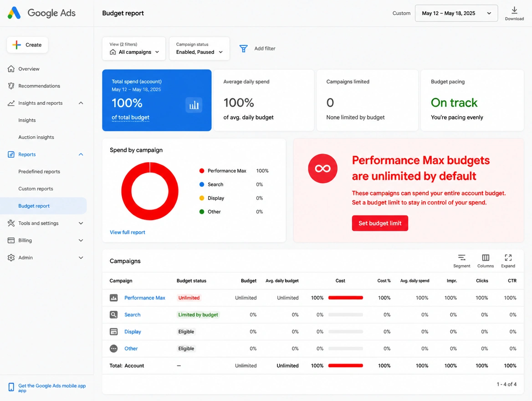Go to Insights page
The height and width of the screenshot is (401, 532).
(x=27, y=120)
